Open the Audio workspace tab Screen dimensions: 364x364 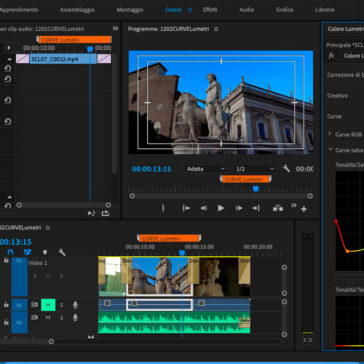(x=247, y=10)
